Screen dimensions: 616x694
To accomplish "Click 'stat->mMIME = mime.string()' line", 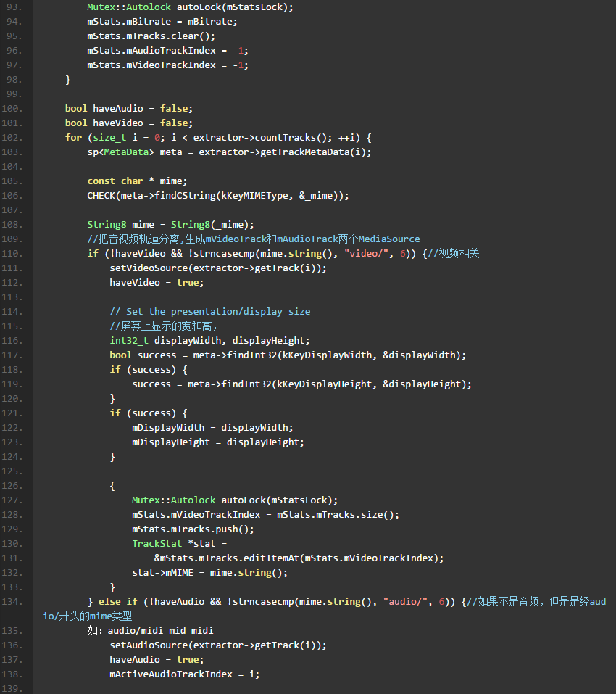I will 209,573.
